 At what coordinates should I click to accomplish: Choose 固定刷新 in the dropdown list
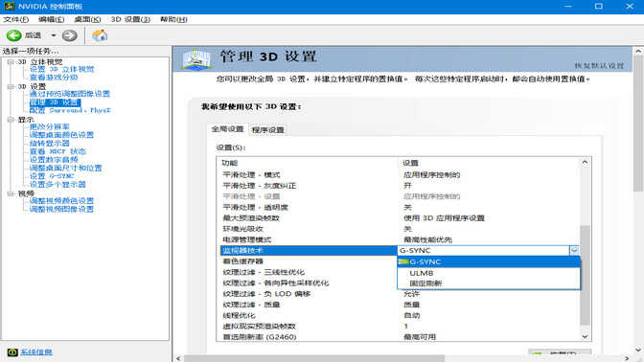489,283
